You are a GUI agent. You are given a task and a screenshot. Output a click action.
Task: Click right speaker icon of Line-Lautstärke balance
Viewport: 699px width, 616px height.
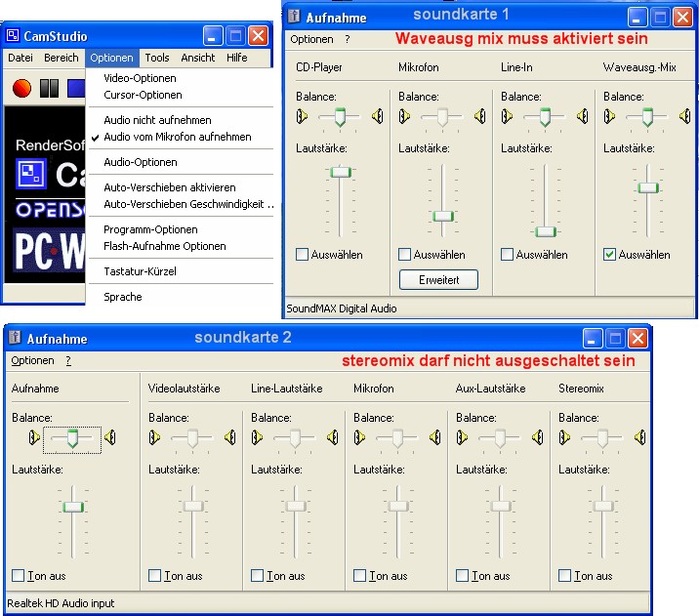tap(333, 437)
